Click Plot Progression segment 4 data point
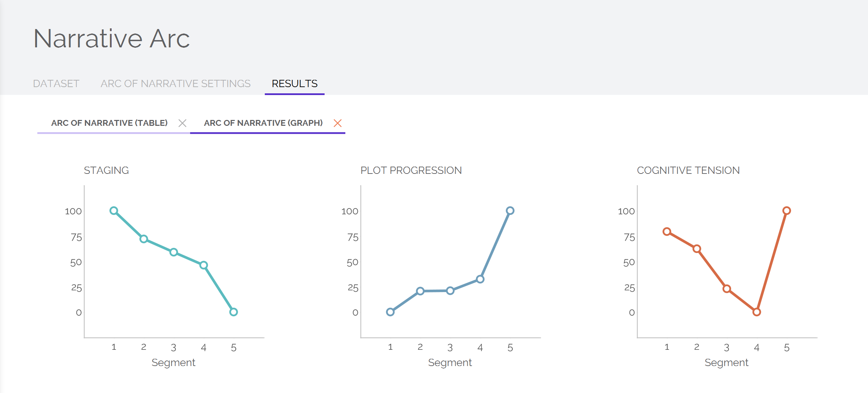 tap(480, 279)
